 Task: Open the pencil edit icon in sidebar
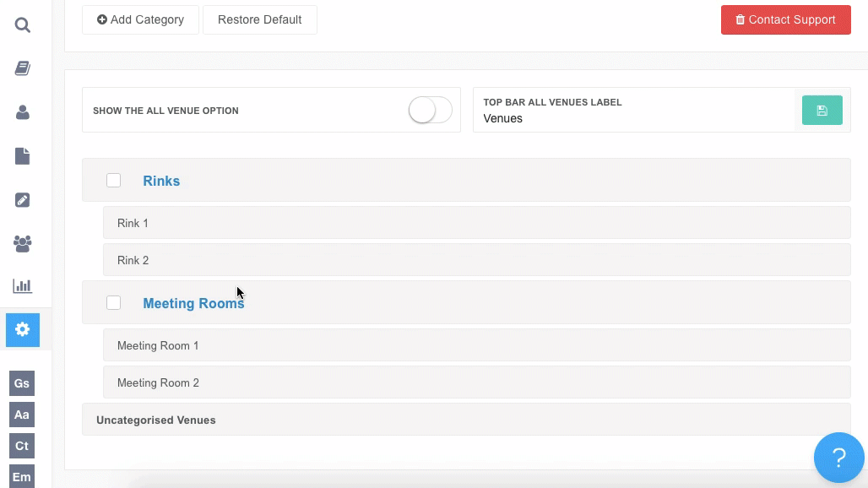pyautogui.click(x=23, y=200)
